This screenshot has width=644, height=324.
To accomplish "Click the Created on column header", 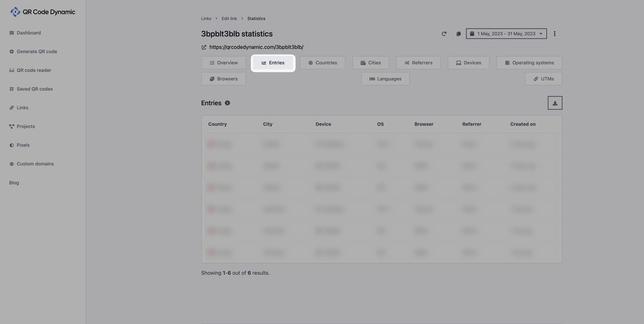I will pyautogui.click(x=523, y=124).
